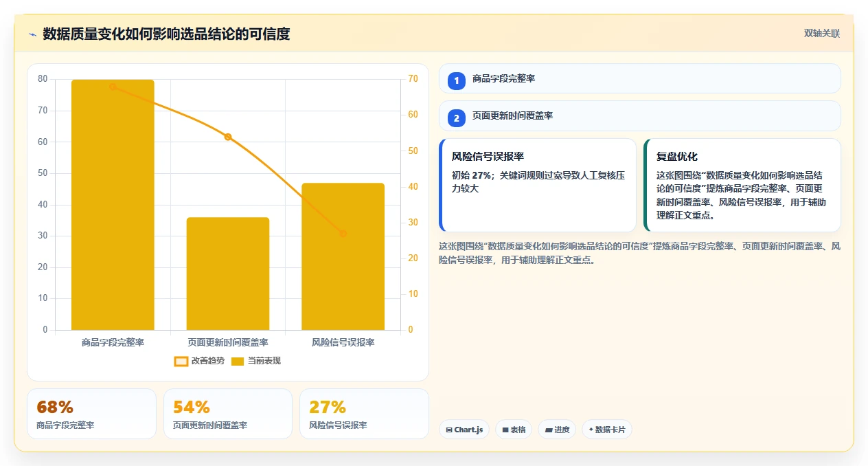Viewport: 868px width, 466px height.
Task: Select the 表格 tag
Action: click(x=514, y=430)
